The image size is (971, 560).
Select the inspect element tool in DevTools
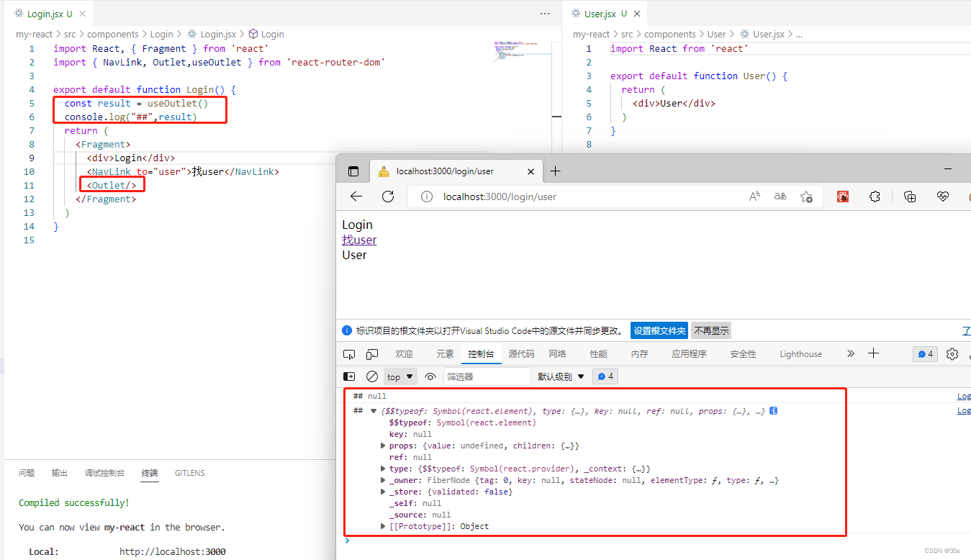[348, 353]
